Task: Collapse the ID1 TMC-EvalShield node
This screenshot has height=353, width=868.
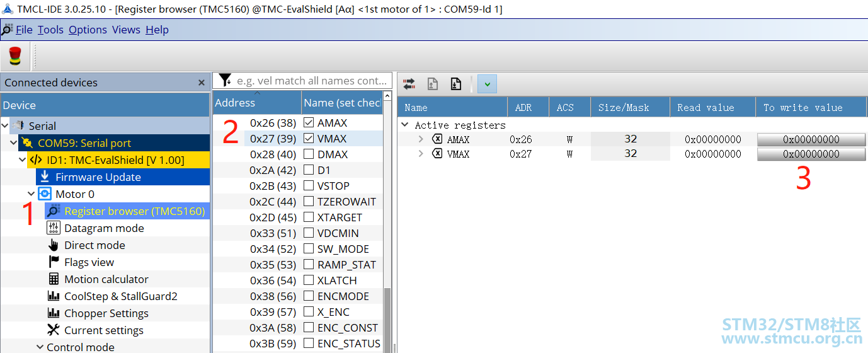Action: pyautogui.click(x=23, y=160)
